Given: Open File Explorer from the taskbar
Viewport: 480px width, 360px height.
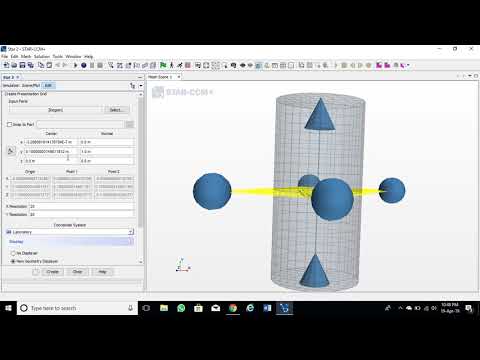Looking at the screenshot, I should (164, 308).
